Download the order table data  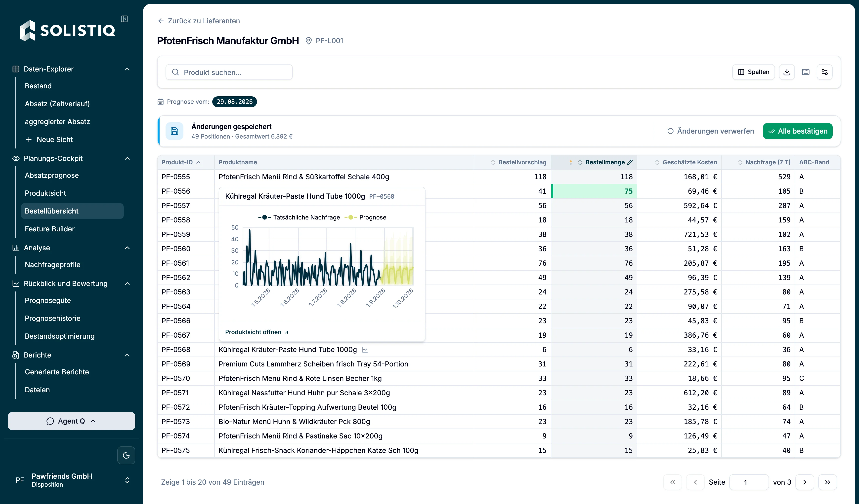coord(787,72)
